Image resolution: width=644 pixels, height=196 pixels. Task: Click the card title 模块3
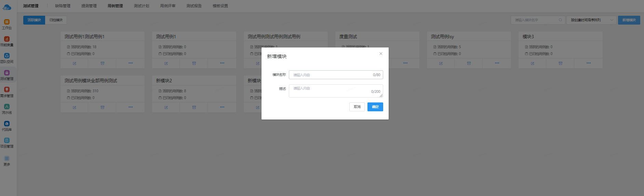point(528,37)
